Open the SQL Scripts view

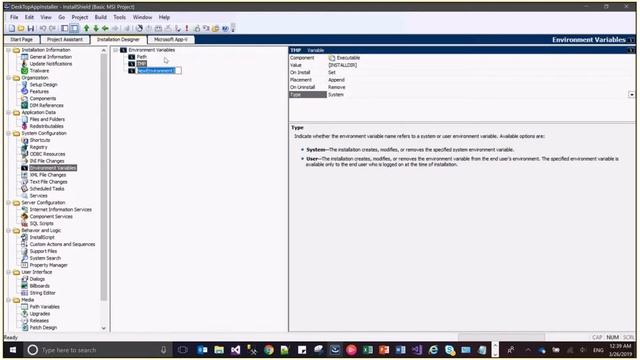point(41,223)
